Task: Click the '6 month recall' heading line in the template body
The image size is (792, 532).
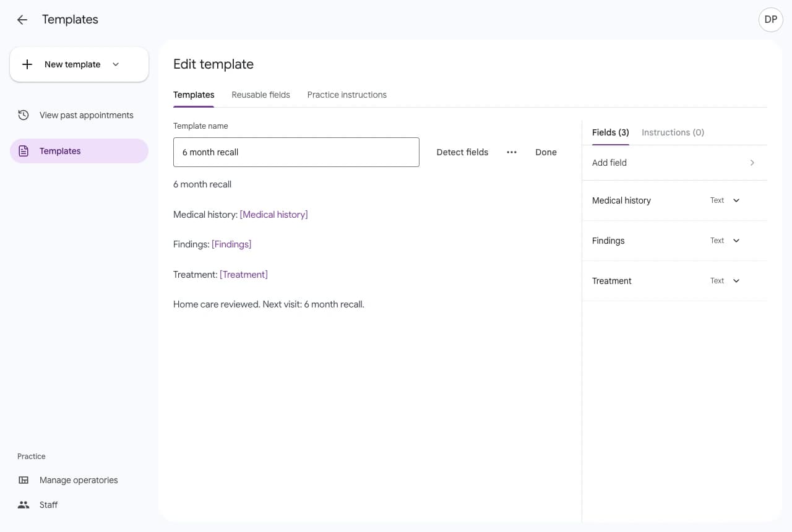Action: [x=202, y=184]
